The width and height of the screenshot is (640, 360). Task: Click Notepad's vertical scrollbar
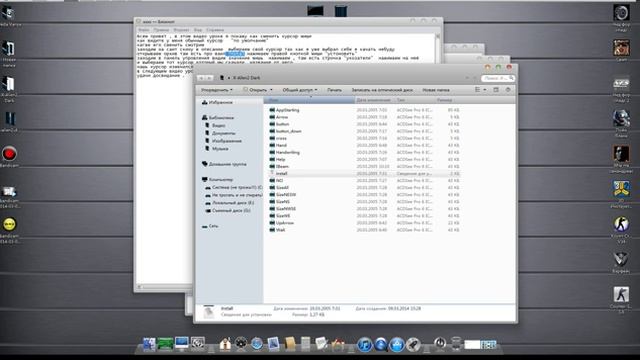tap(438, 48)
